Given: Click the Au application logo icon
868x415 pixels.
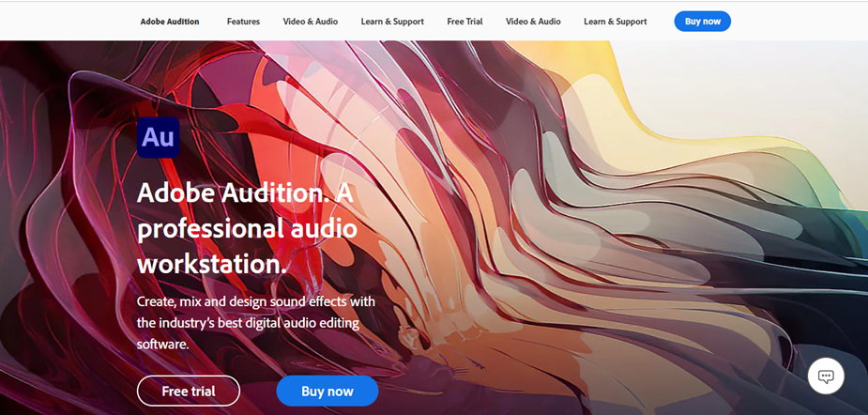Looking at the screenshot, I should [159, 137].
